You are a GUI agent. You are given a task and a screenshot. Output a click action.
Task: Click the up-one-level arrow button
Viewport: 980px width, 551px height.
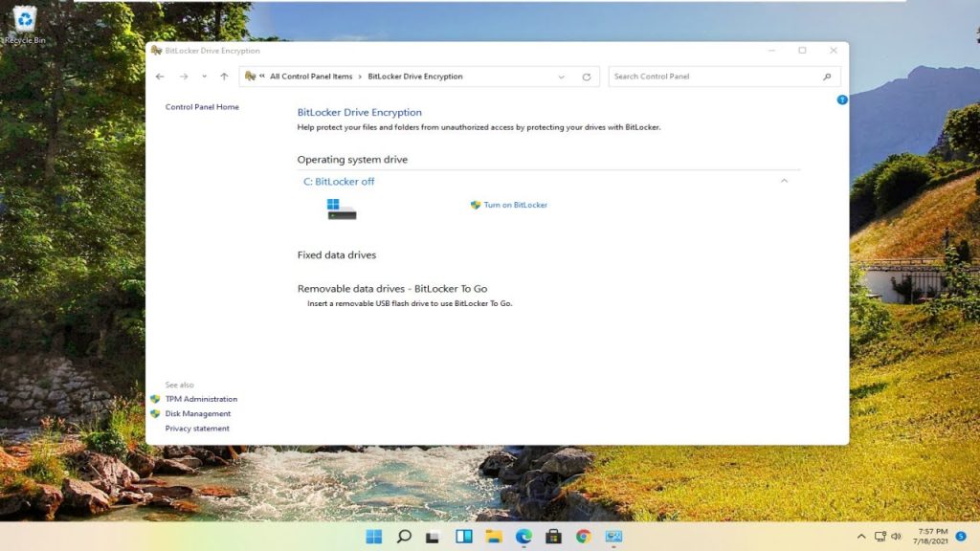pos(224,77)
